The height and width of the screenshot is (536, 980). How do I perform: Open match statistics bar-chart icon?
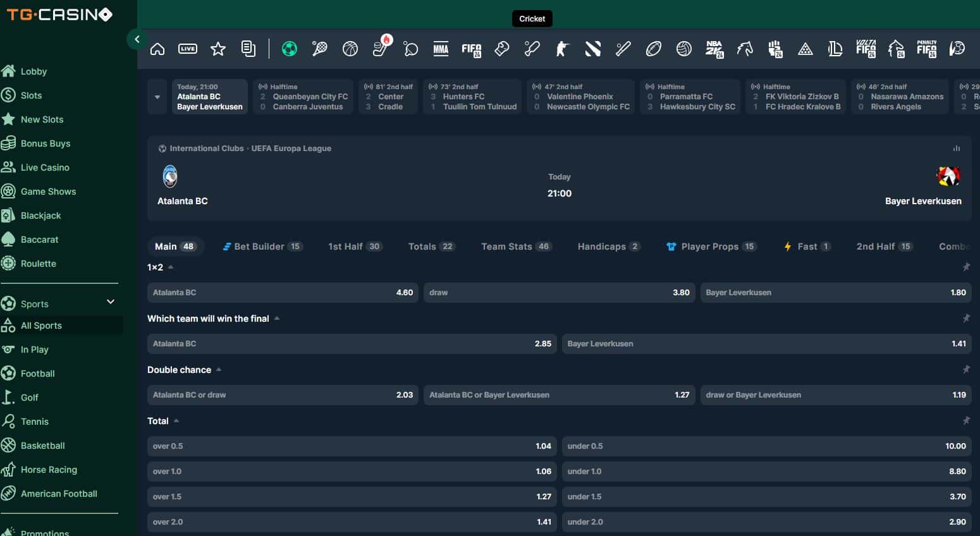click(x=957, y=149)
